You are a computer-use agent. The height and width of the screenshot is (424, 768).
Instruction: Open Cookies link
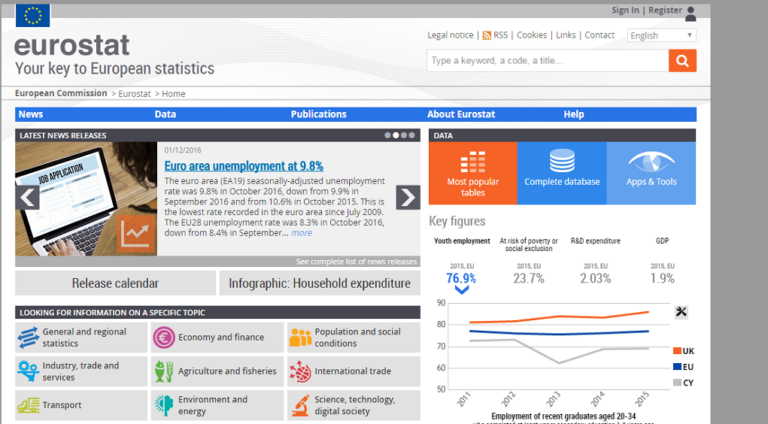click(x=531, y=35)
